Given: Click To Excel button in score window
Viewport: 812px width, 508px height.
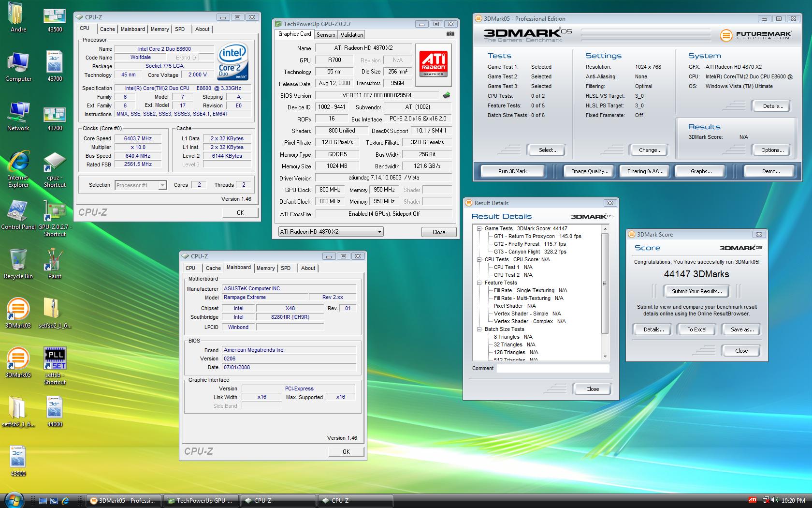Looking at the screenshot, I should point(696,329).
